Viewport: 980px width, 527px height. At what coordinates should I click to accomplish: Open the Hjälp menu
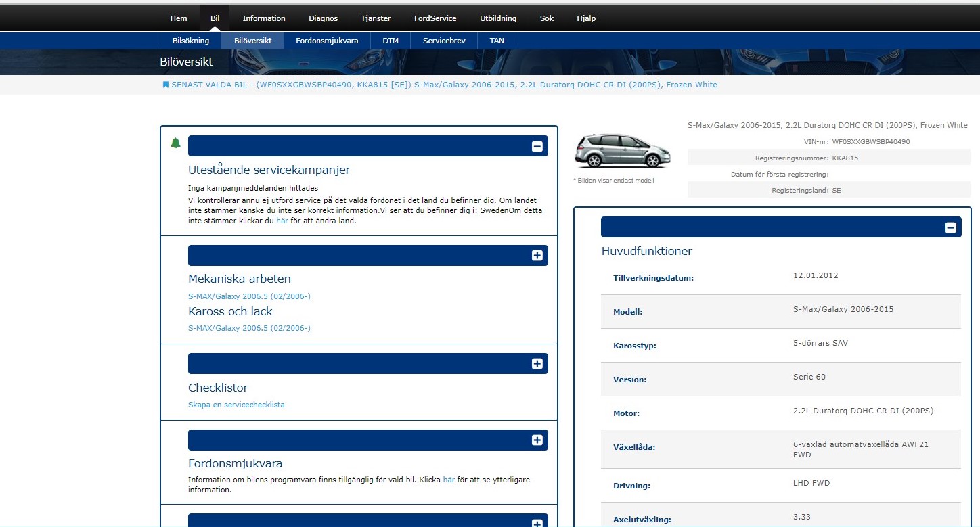(x=586, y=18)
